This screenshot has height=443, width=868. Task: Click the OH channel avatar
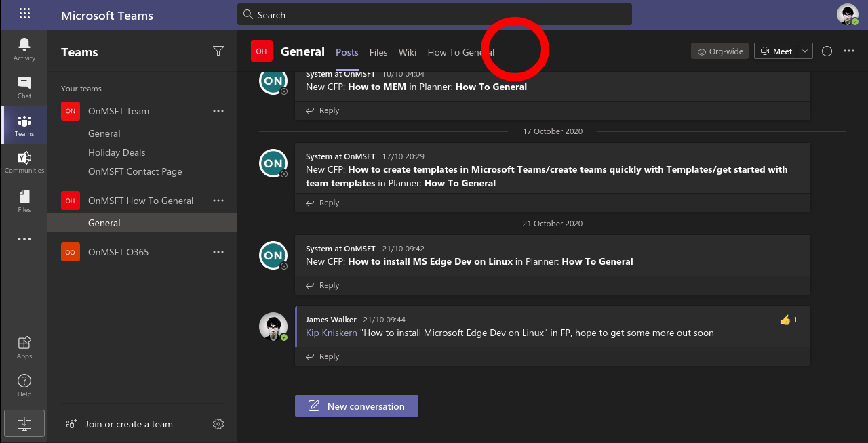pos(261,51)
